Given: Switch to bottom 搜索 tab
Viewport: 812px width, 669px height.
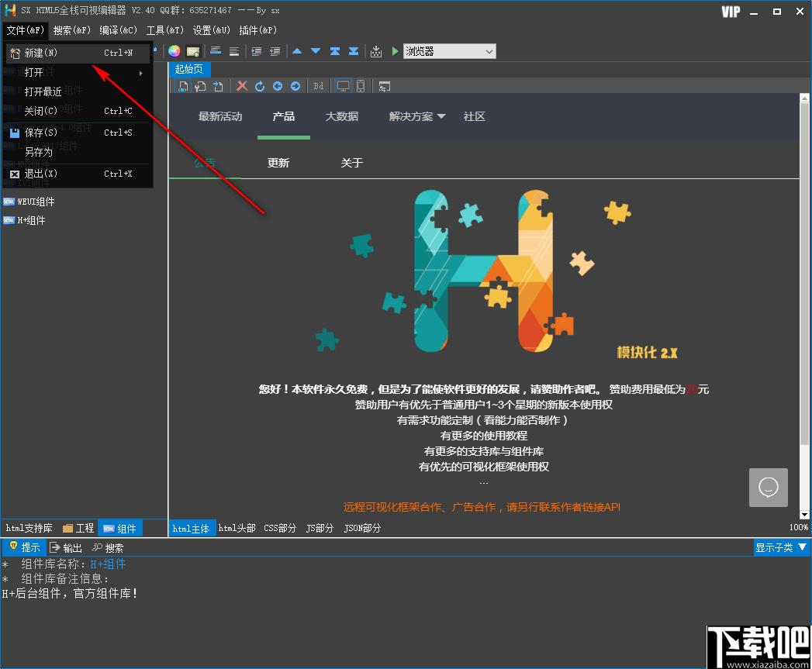Looking at the screenshot, I should [x=108, y=547].
